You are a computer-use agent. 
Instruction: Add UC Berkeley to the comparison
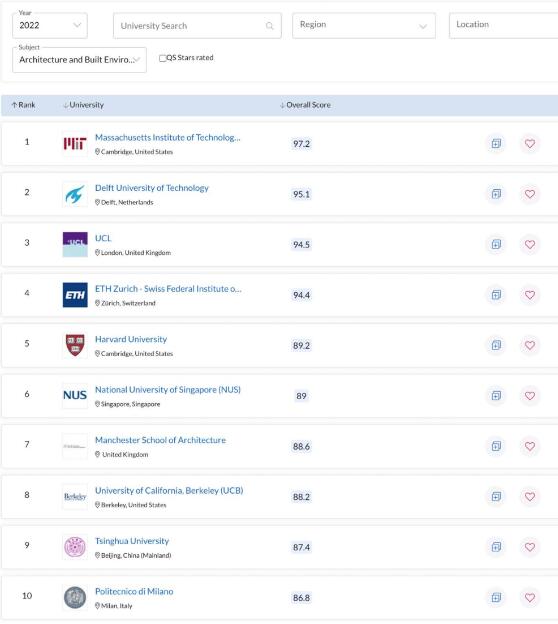tap(496, 497)
